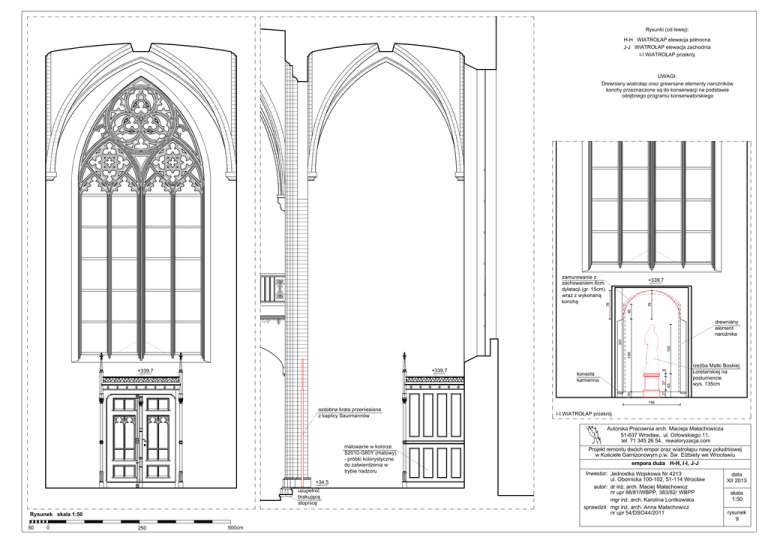Click the 'skala 1:50' title block cell
The height and width of the screenshot is (543, 768).
click(x=736, y=496)
